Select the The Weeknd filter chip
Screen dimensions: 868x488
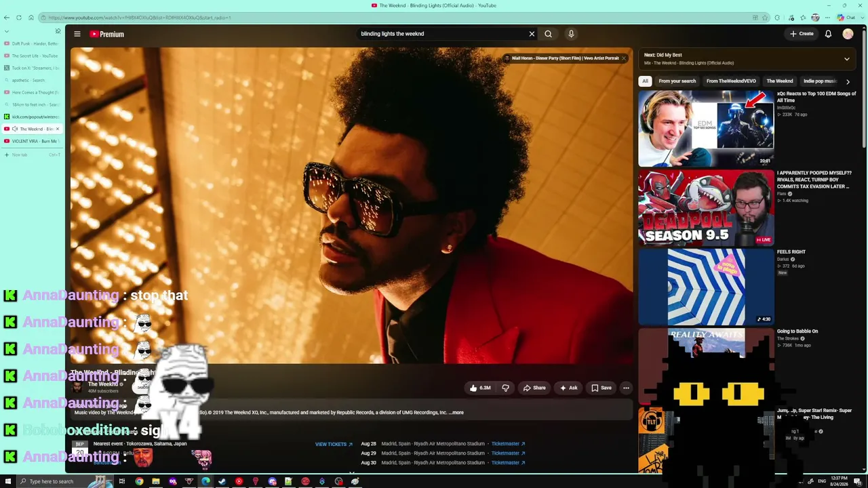779,81
